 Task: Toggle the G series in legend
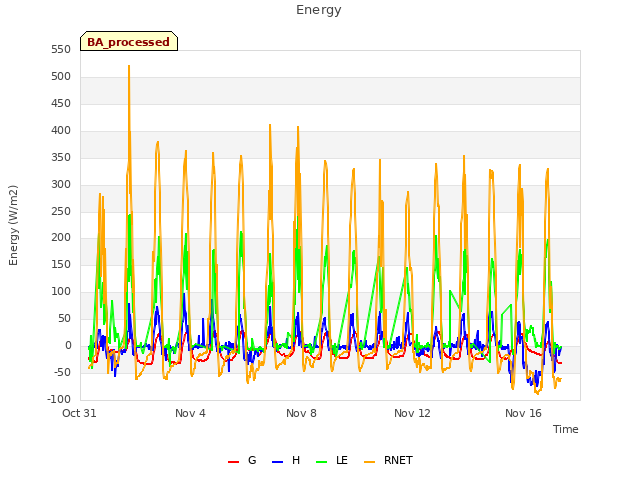(x=242, y=460)
